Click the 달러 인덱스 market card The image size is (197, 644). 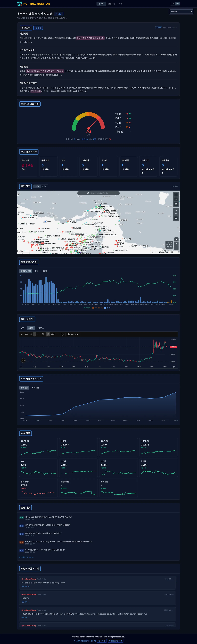[x=38, y=488]
